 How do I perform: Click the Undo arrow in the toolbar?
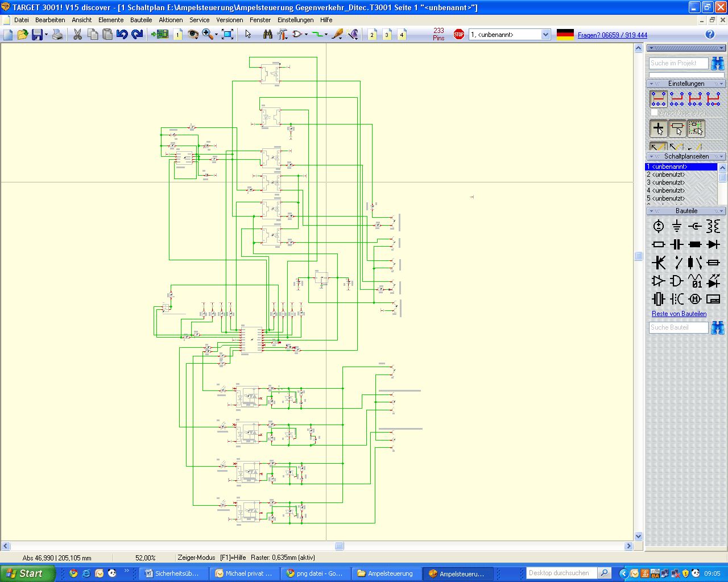click(122, 35)
